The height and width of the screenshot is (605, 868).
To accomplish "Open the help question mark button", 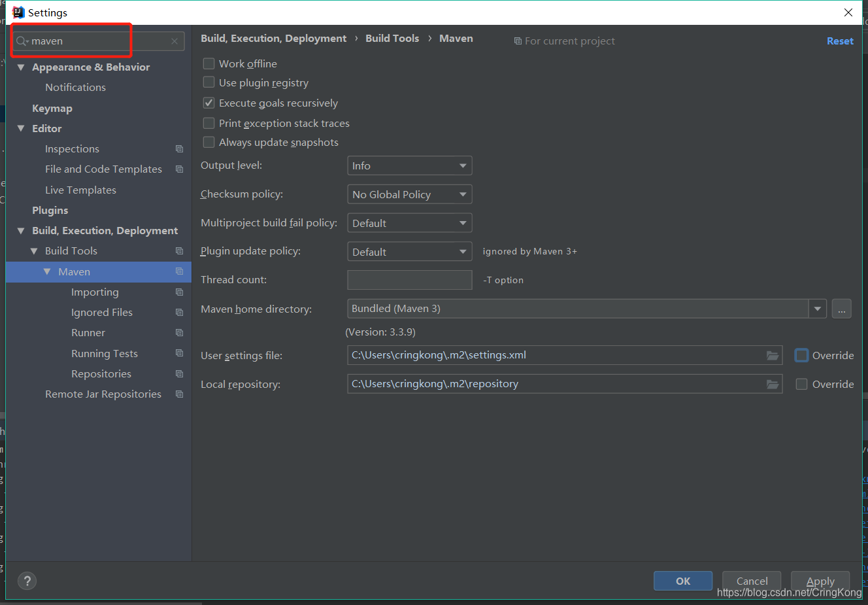I will tap(27, 581).
